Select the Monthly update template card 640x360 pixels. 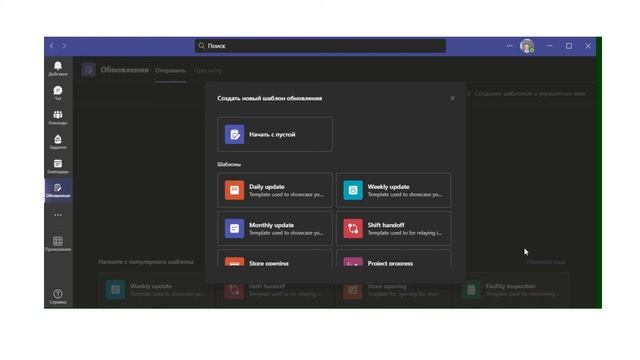275,229
